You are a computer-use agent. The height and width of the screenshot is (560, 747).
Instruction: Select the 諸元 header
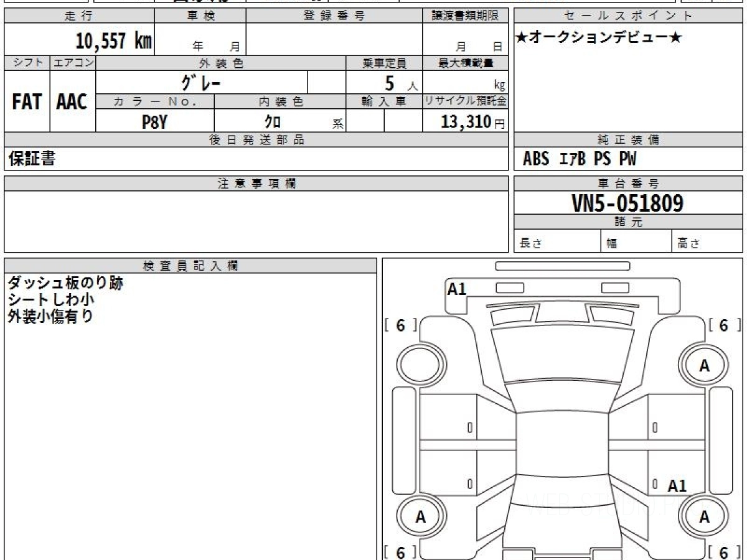[x=629, y=222]
